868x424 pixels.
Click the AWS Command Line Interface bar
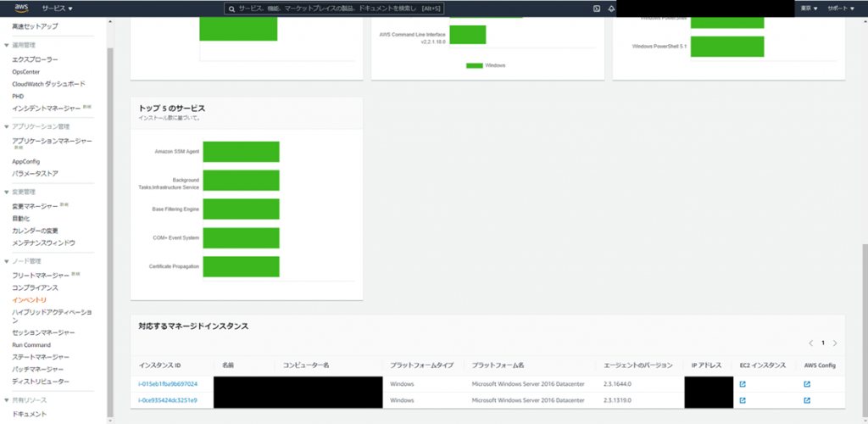(468, 35)
